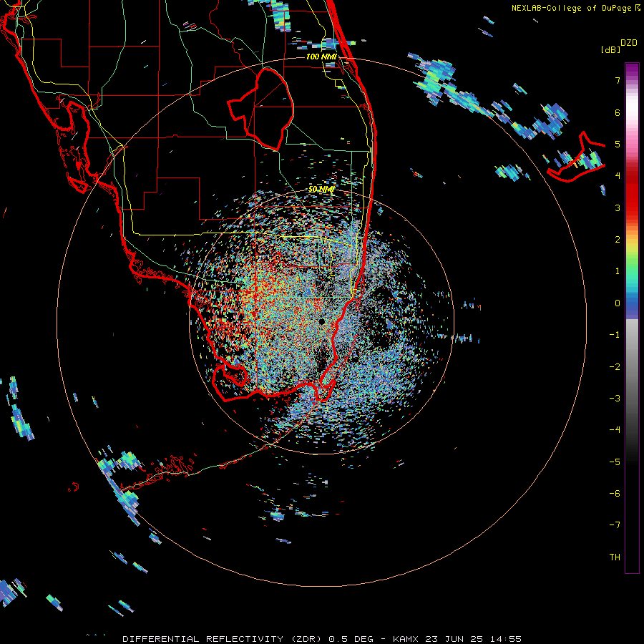The image size is (644, 644).
Task: Click the '7' value on the color scale
Action: point(618,80)
